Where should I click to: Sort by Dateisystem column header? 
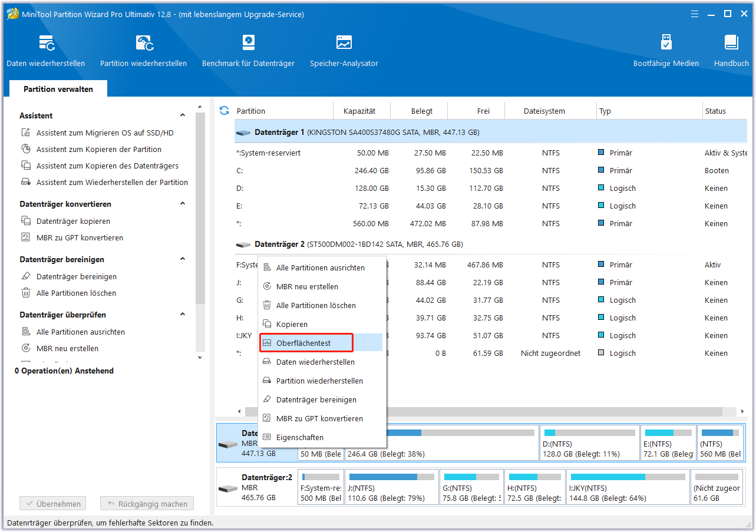550,111
